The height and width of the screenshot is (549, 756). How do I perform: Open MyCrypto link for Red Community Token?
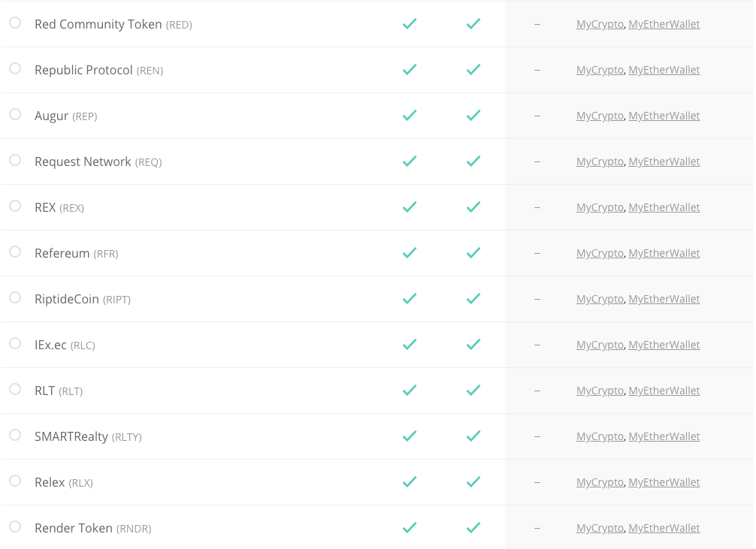[600, 24]
